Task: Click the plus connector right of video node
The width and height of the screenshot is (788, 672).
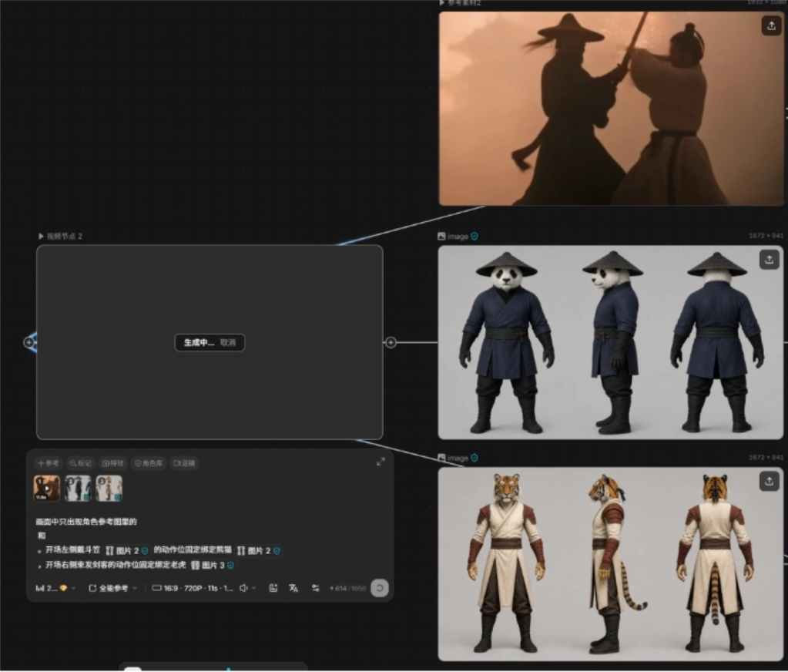Action: coord(391,343)
